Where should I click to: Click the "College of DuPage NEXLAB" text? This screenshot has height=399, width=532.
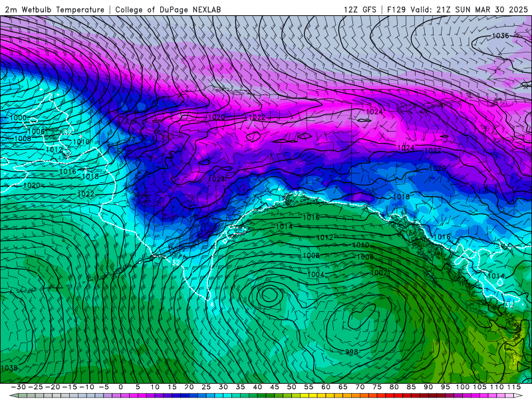click(x=168, y=9)
